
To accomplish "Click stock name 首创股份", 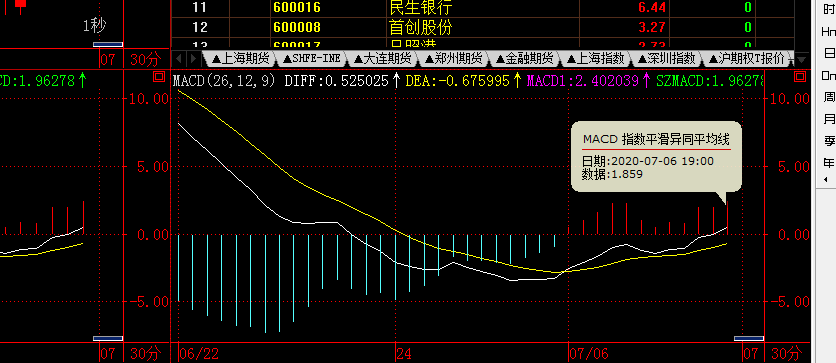I will pos(421,27).
